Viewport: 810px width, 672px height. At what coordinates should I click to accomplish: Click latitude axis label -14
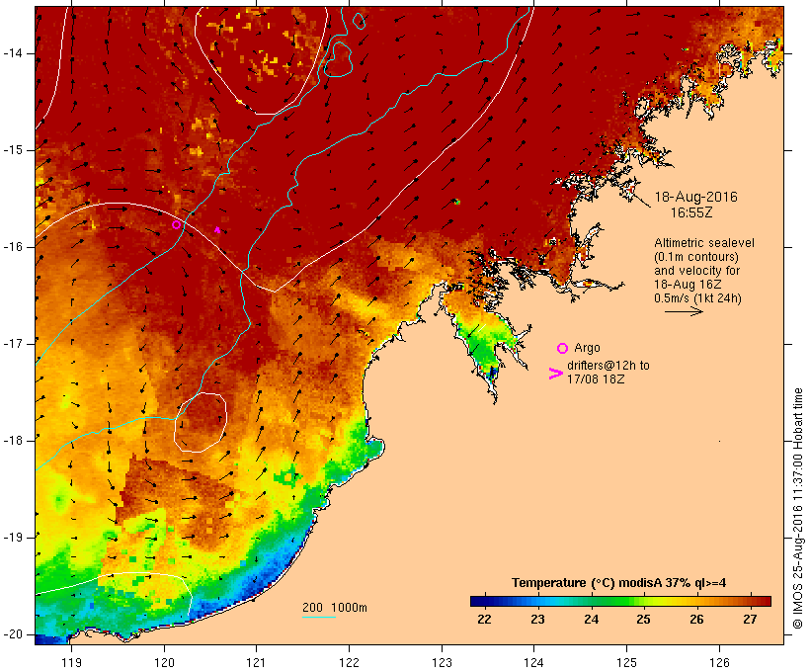[13, 53]
